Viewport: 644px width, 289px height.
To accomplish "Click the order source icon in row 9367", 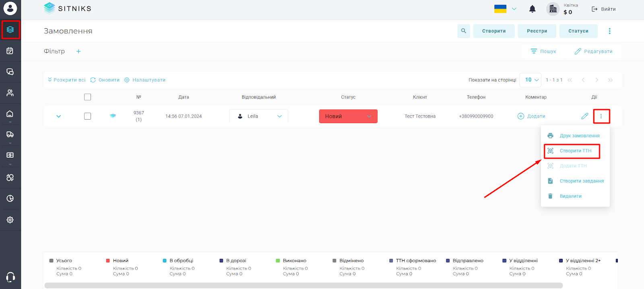I will click(113, 116).
